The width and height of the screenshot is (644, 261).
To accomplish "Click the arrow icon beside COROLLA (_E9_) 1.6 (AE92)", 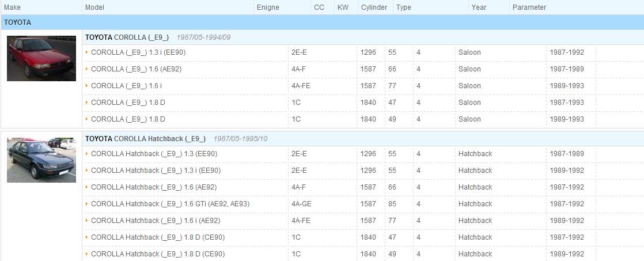I will tap(87, 69).
